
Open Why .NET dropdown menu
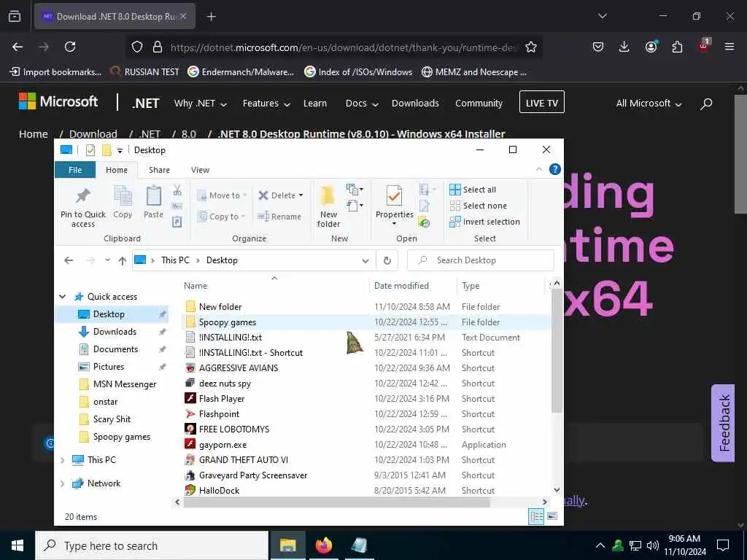point(200,104)
